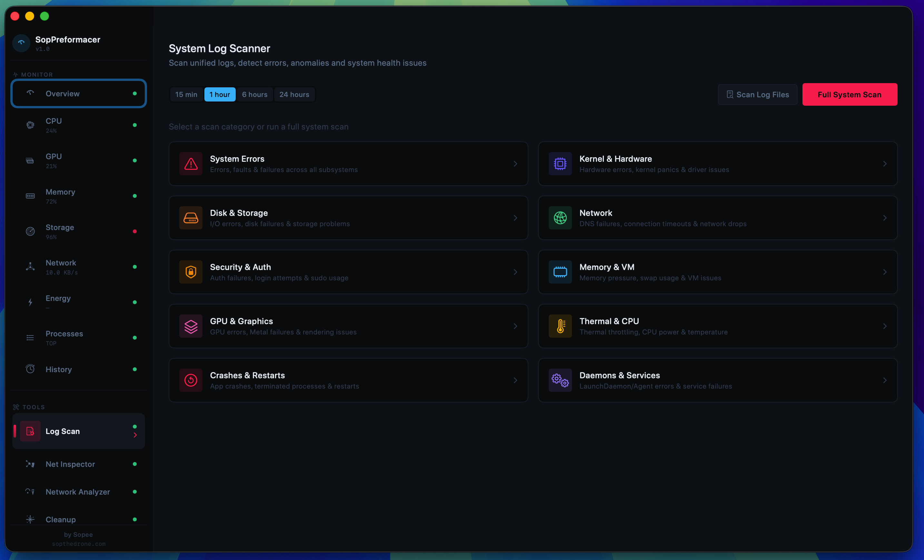Expand the Disk & Storage category chevron
Viewport: 924px width, 560px height.
[x=515, y=218]
